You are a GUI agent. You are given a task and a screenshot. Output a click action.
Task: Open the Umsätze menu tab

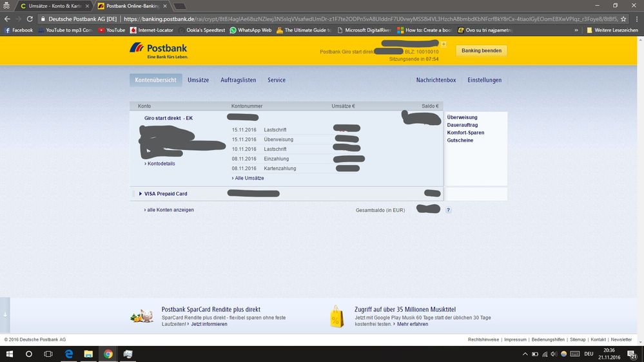[199, 80]
